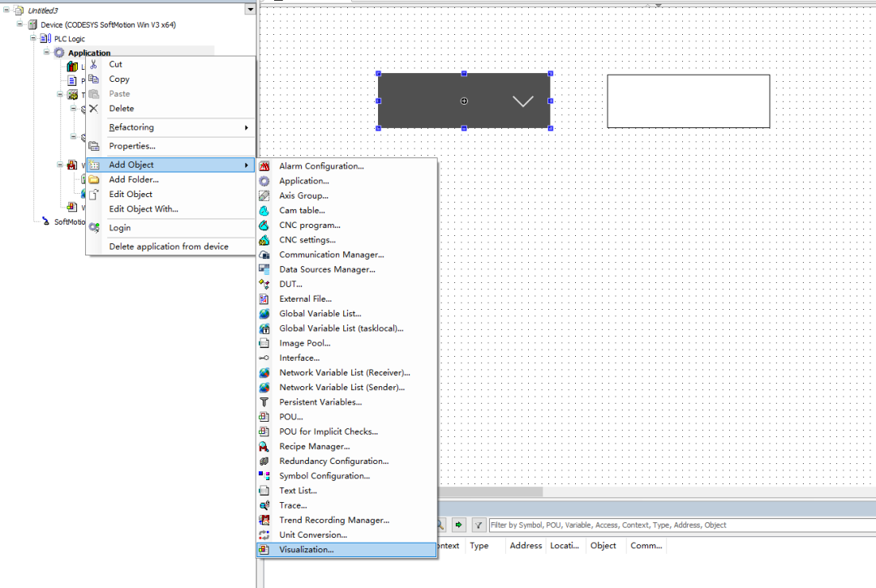
Task: Click the Recipe Manager icon
Action: tap(264, 447)
